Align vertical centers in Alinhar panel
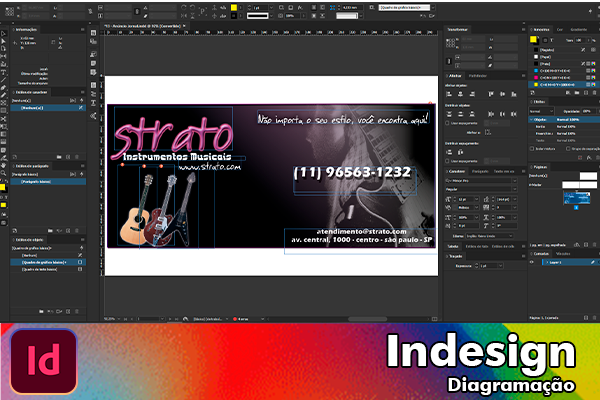This screenshot has width=600, height=400. 502,94
